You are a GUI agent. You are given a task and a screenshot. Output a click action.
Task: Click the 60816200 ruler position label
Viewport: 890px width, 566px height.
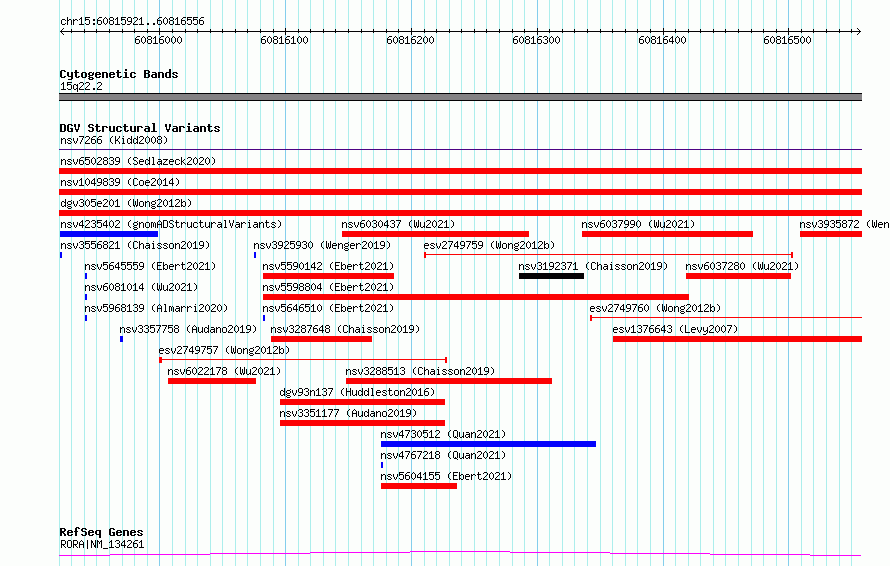410,40
